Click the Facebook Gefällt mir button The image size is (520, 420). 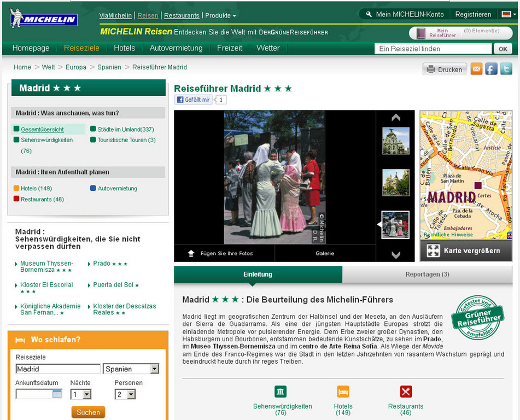(194, 100)
